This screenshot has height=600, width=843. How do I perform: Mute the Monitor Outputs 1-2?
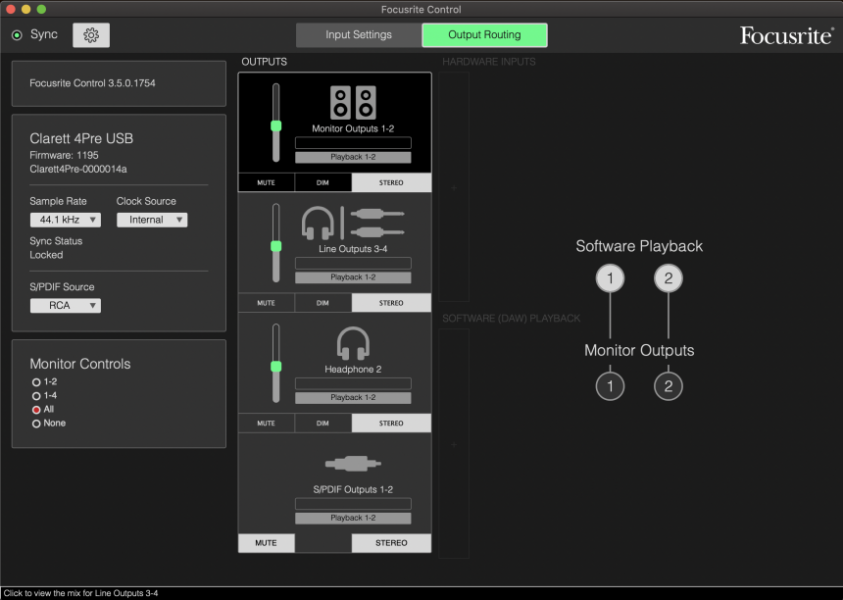266,182
